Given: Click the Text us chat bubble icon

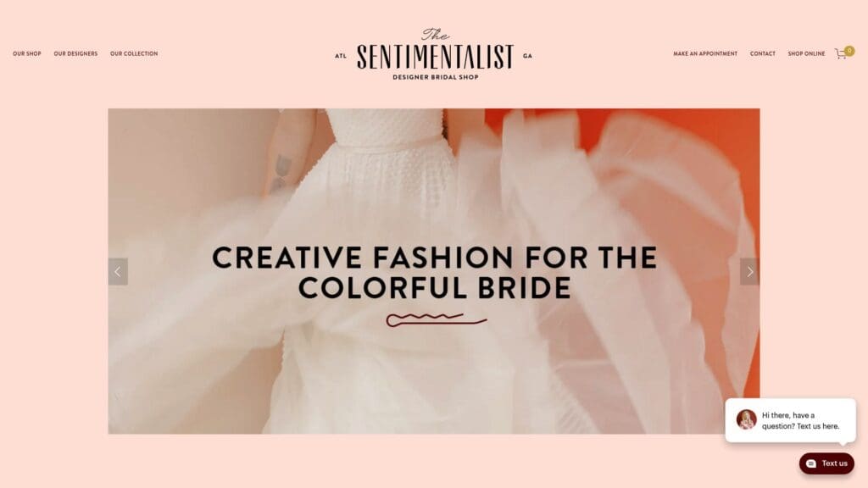Looking at the screenshot, I should point(811,463).
